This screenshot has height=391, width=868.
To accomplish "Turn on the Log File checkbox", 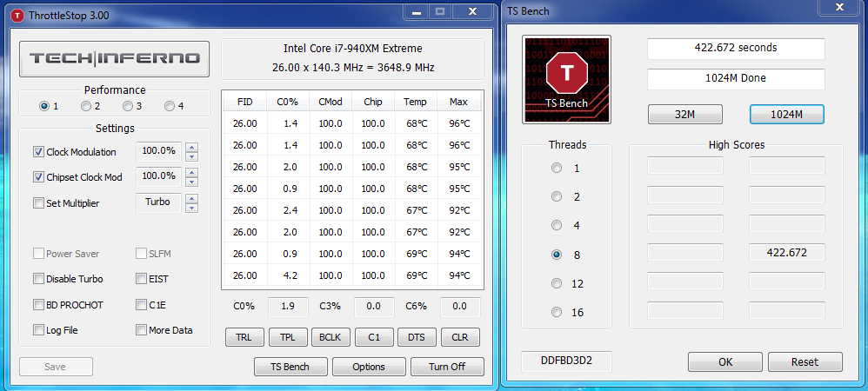I will click(39, 330).
